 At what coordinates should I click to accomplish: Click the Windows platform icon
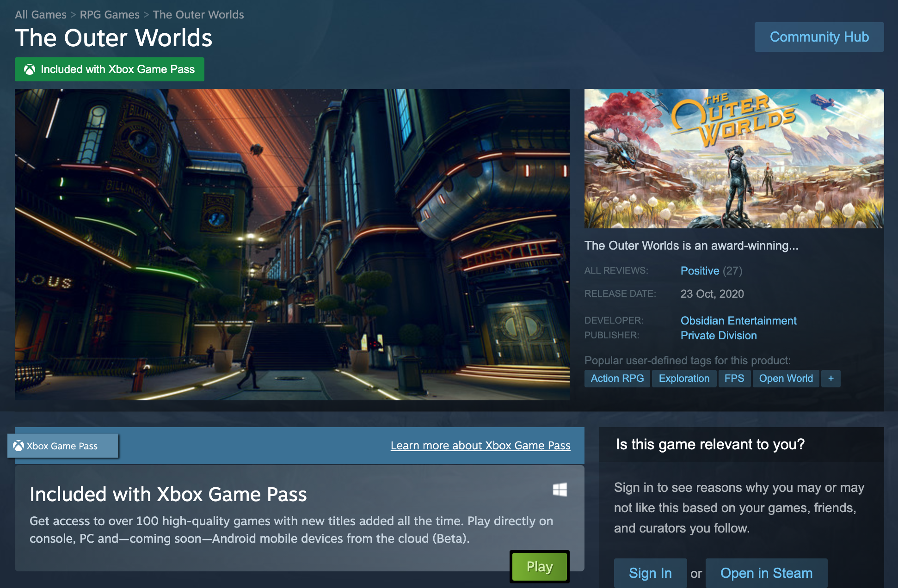coord(560,490)
